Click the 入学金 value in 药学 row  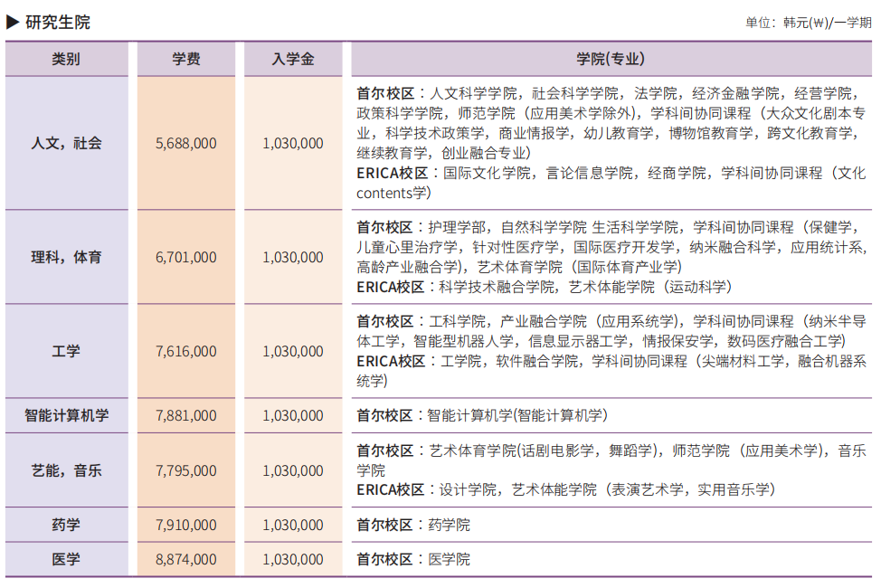click(293, 525)
